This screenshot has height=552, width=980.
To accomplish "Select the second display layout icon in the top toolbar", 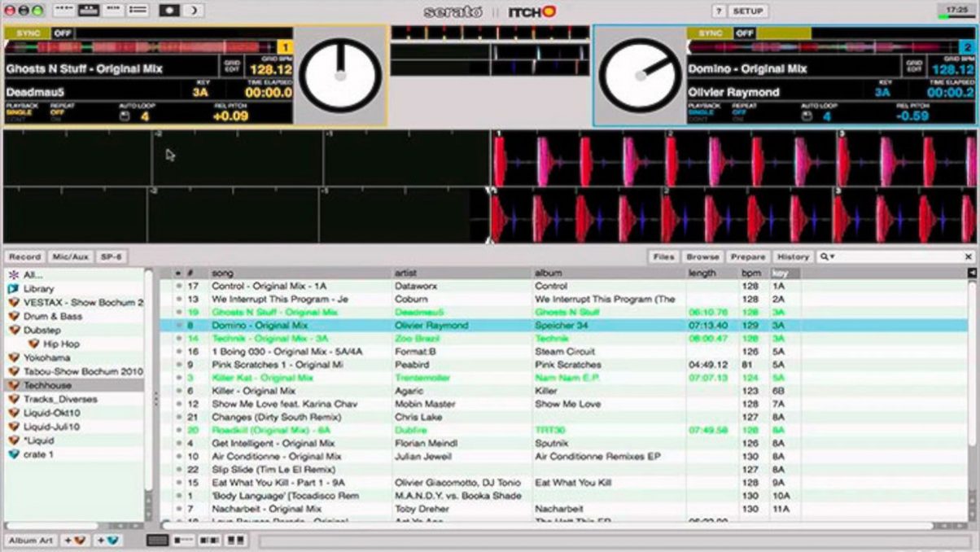I will pyautogui.click(x=89, y=11).
